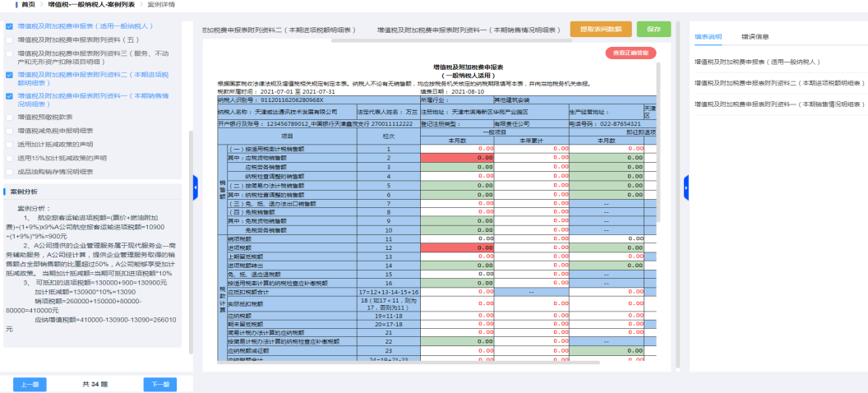Uncheck 增值税及附加税费申报表（适用一般纳税人）checkbox
The image size is (868, 393).
pos(9,26)
